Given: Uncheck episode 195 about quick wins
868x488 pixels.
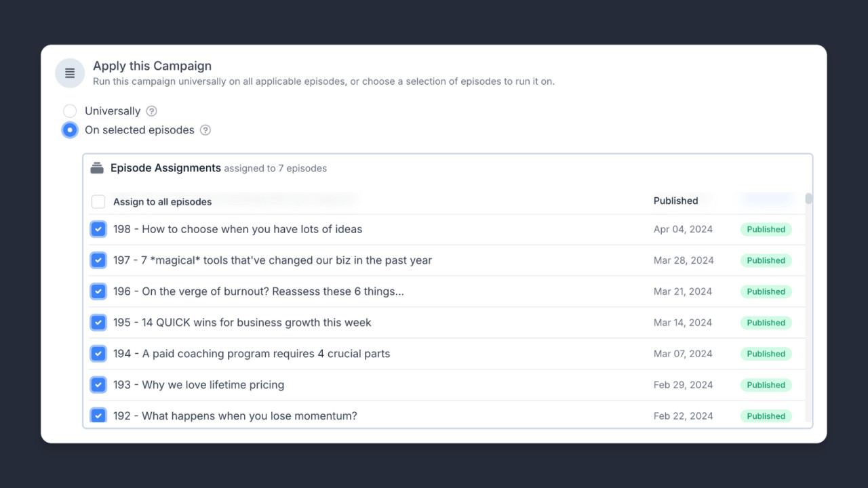Looking at the screenshot, I should click(x=98, y=323).
